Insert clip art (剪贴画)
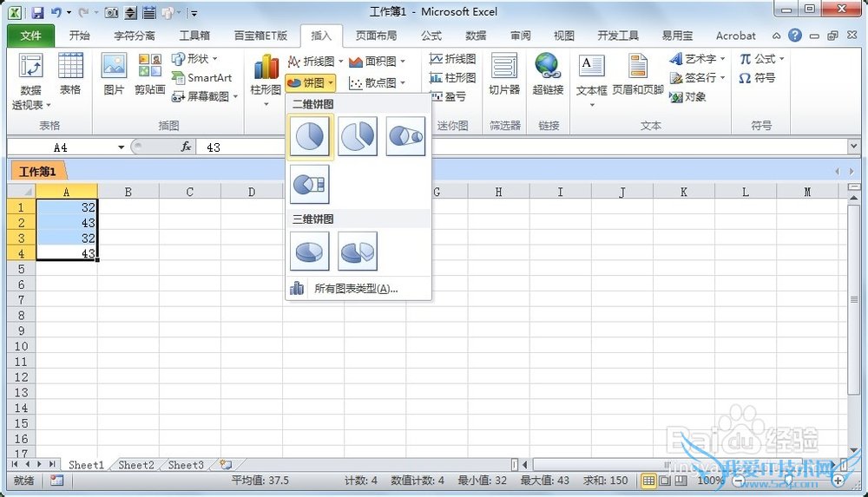This screenshot has width=868, height=497. click(x=149, y=75)
